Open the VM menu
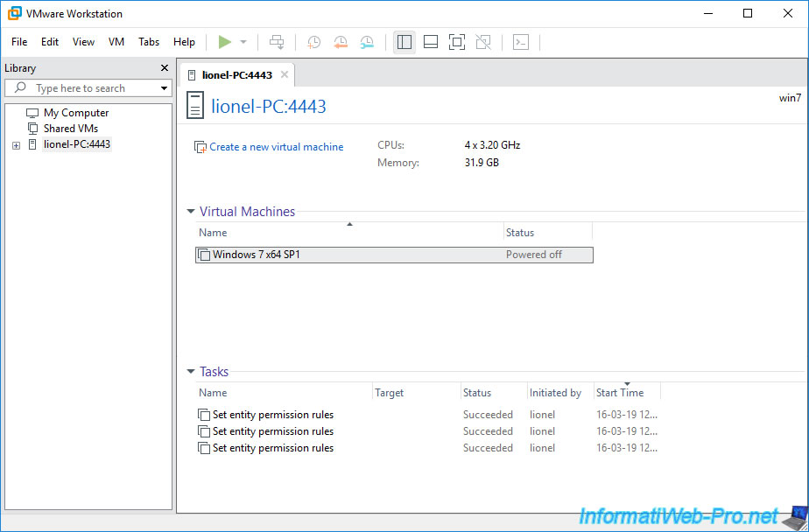 click(x=116, y=42)
